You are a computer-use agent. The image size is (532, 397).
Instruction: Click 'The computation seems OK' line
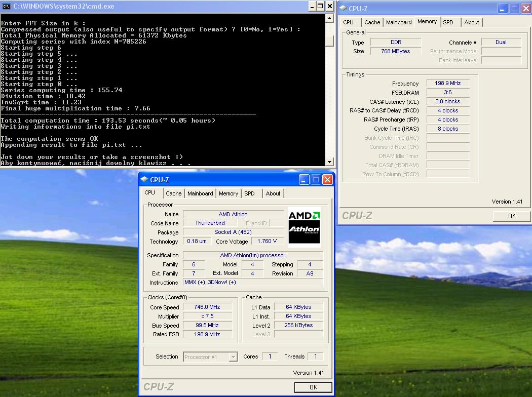point(49,139)
